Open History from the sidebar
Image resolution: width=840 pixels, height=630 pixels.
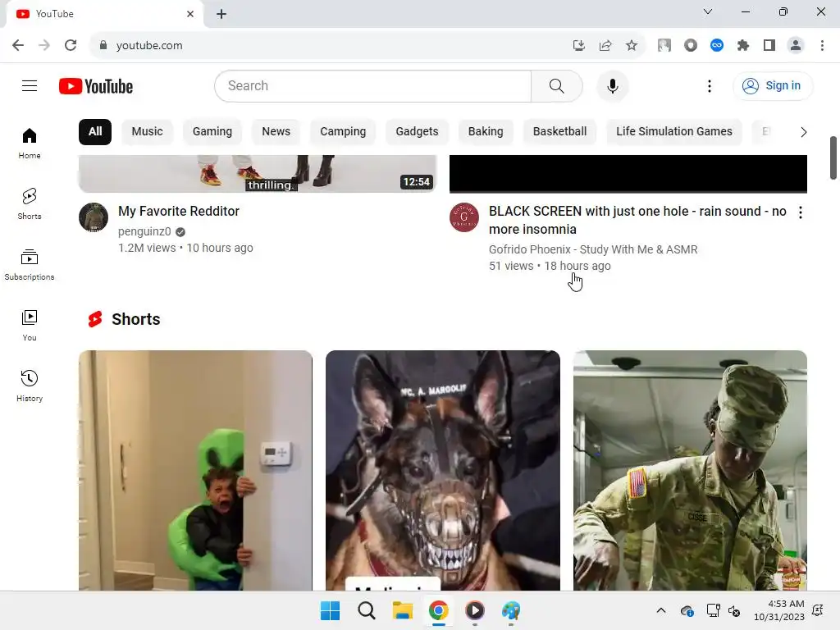tap(30, 386)
